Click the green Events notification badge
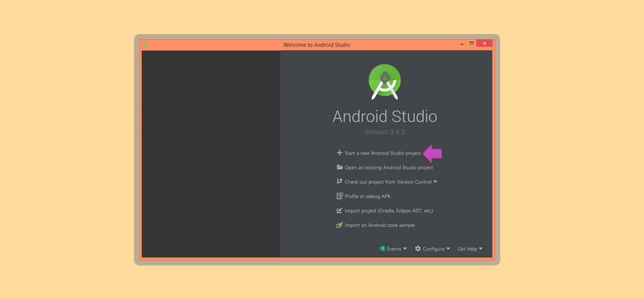The width and height of the screenshot is (644, 299). (x=383, y=248)
